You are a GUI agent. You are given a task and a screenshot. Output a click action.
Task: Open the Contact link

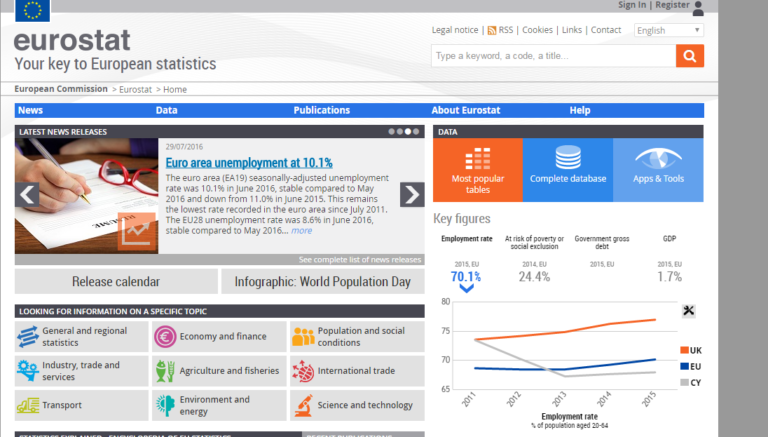(x=606, y=30)
